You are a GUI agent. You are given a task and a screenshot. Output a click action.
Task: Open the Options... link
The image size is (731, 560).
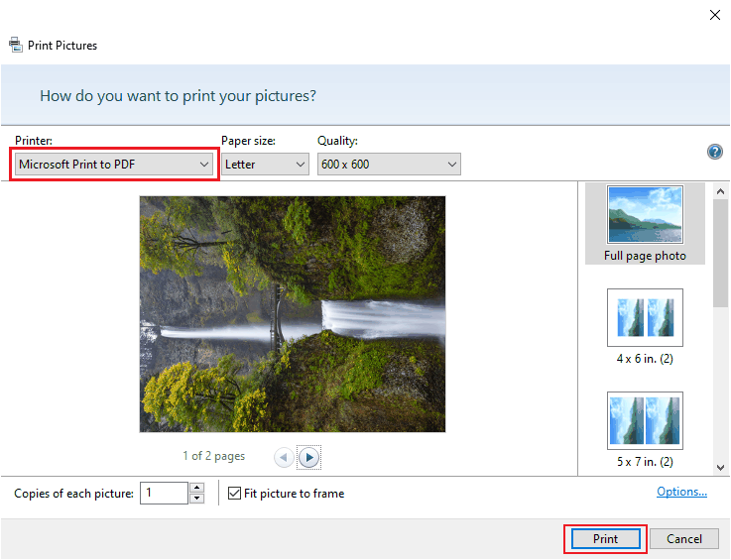tap(681, 492)
